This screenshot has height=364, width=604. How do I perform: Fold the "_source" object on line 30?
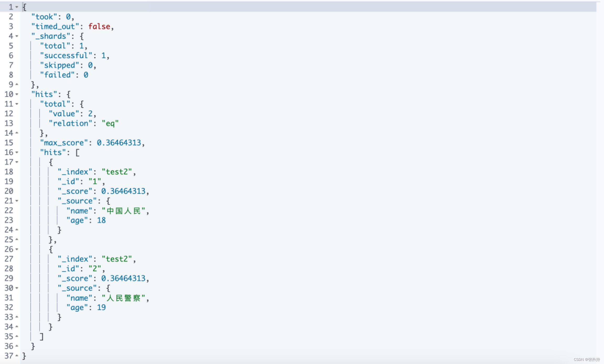tap(17, 288)
